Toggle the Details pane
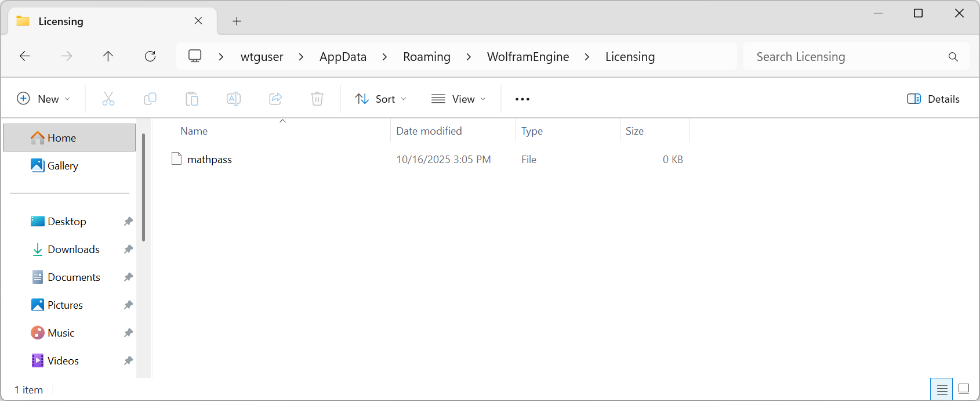 933,99
